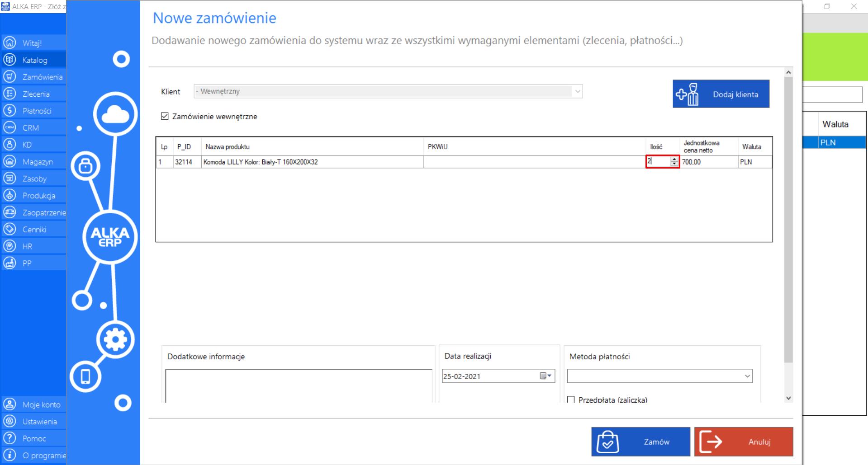
Task: Click the PKWiU column header
Action: (x=535, y=146)
